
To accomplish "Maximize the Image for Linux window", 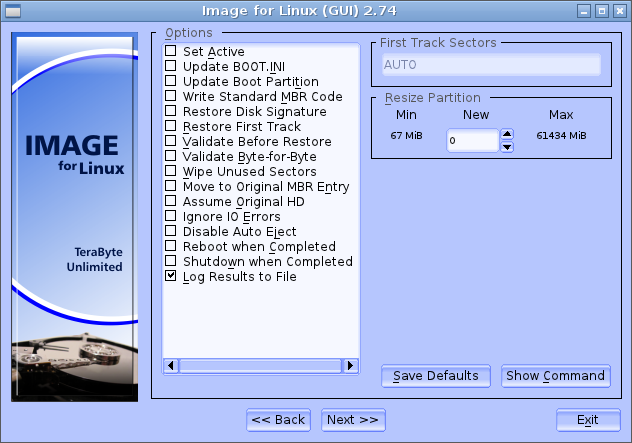I will [602, 11].
